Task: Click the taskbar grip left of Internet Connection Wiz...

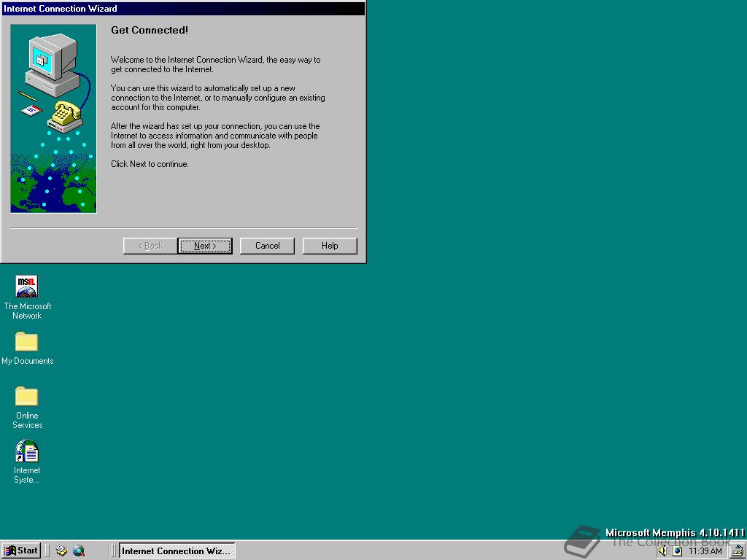Action: point(113,551)
